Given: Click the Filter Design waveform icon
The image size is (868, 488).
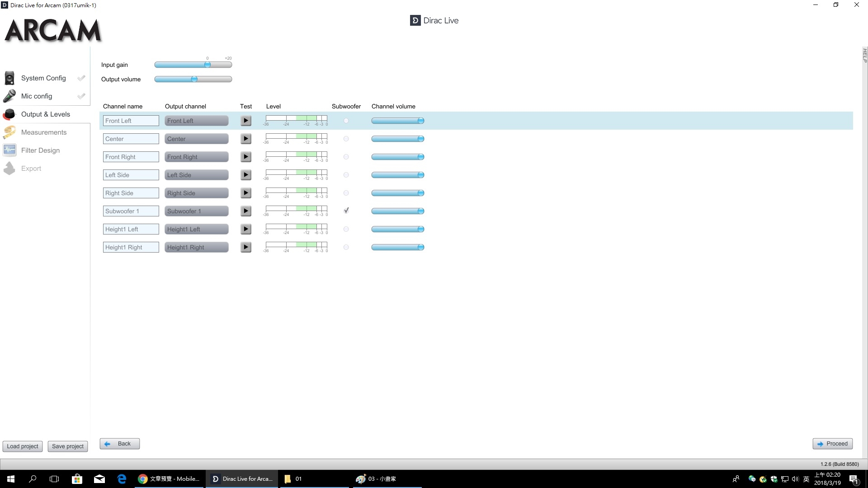Looking at the screenshot, I should [x=9, y=150].
